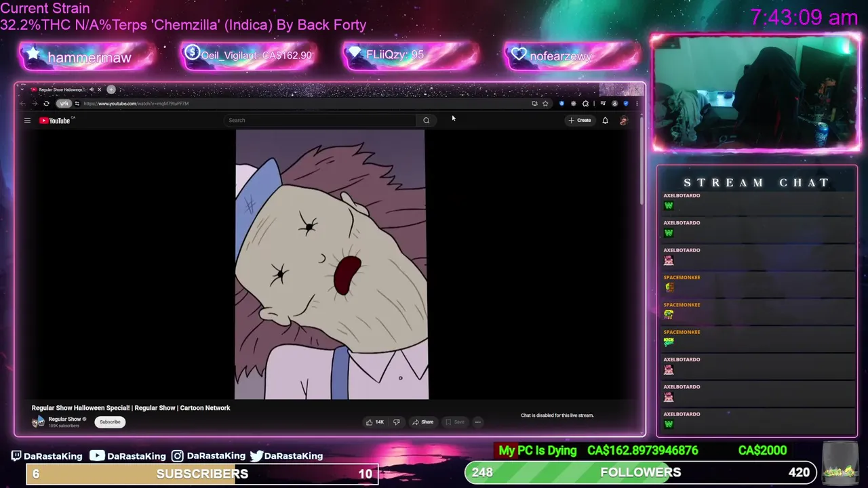868x488 pixels.
Task: Click the Twitch DaRastaKing handle
Action: [x=47, y=456]
